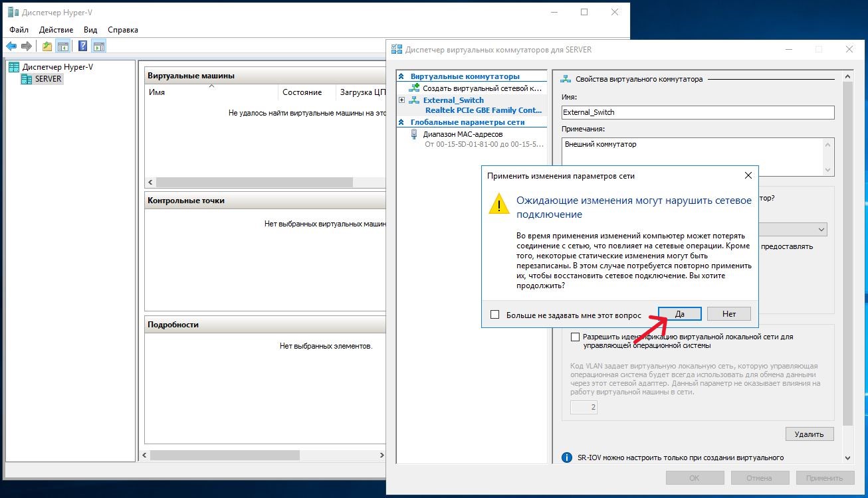Open help via blue question mark icon
868x498 pixels.
coord(83,46)
